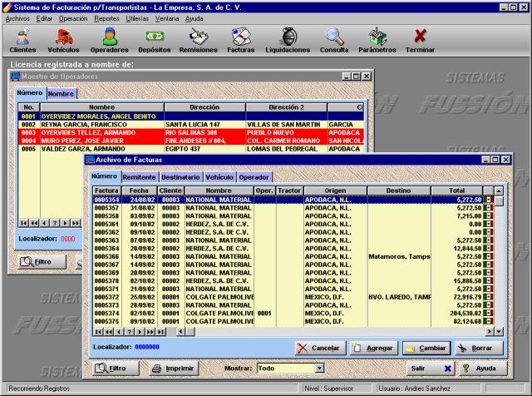Expand the Mostrar dropdown list
Screen dimensions: 532x396
coord(318,368)
